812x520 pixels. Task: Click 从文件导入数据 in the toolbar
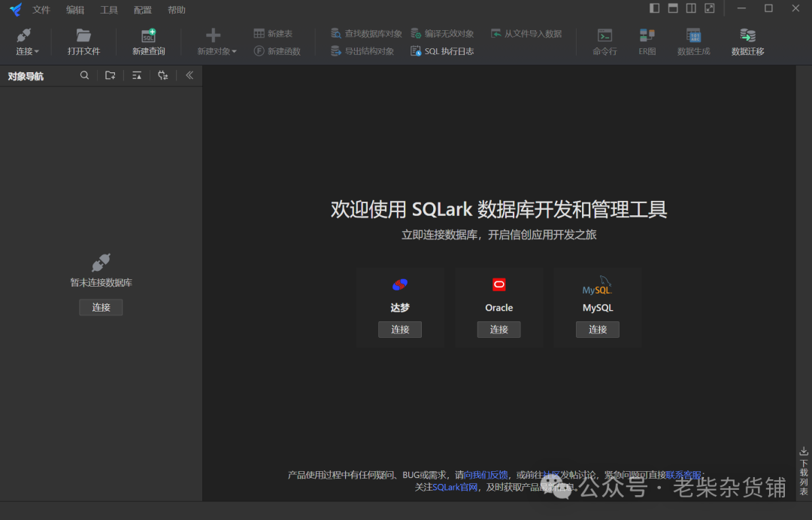coord(526,34)
